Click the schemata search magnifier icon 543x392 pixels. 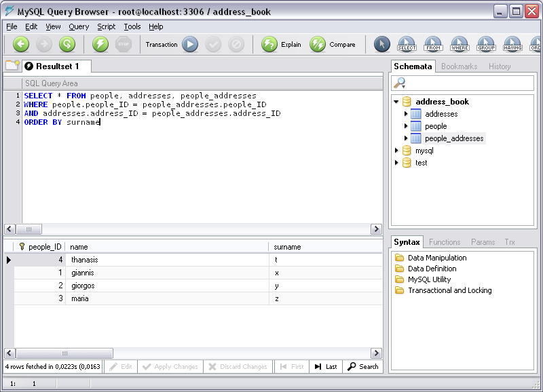[x=400, y=83]
